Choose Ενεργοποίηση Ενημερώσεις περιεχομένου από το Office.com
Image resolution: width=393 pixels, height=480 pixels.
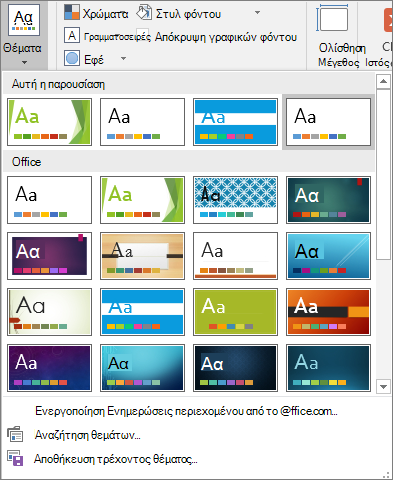tap(186, 411)
